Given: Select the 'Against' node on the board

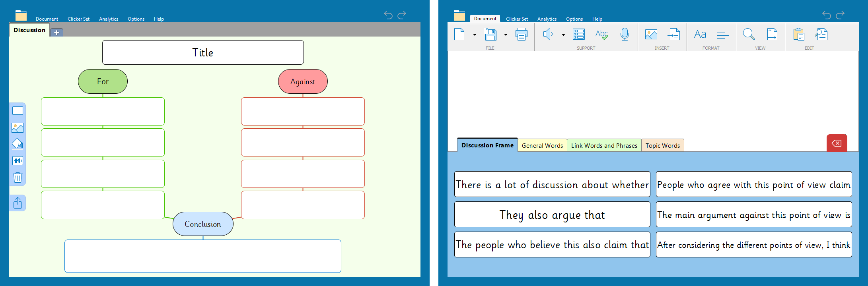Looking at the screenshot, I should [x=303, y=81].
